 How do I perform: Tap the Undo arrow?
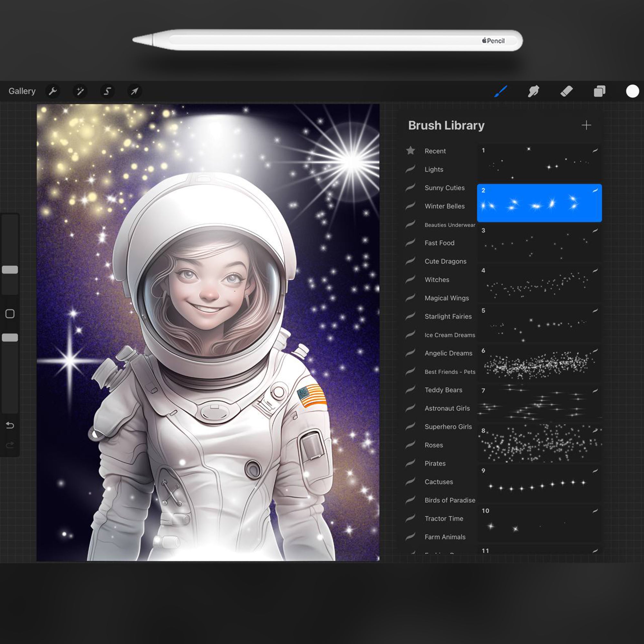coord(10,425)
